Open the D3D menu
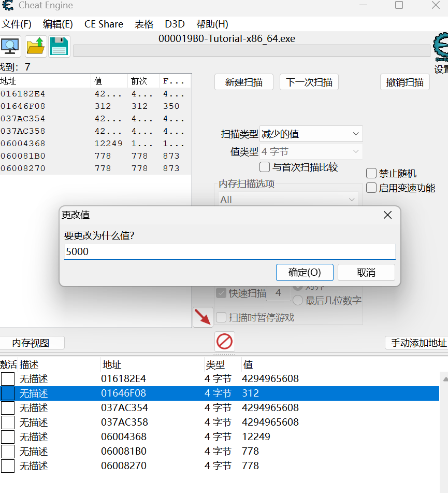Image resolution: width=448 pixels, height=493 pixels. coord(175,24)
